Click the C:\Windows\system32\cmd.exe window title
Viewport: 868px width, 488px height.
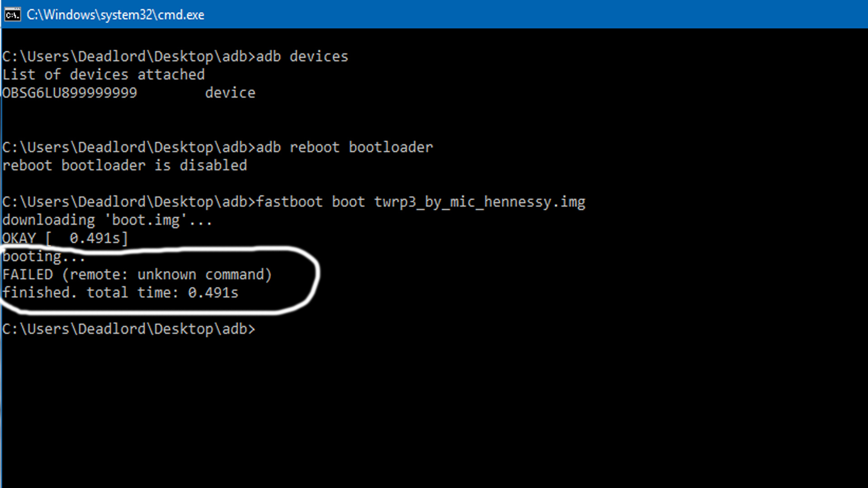click(x=115, y=15)
